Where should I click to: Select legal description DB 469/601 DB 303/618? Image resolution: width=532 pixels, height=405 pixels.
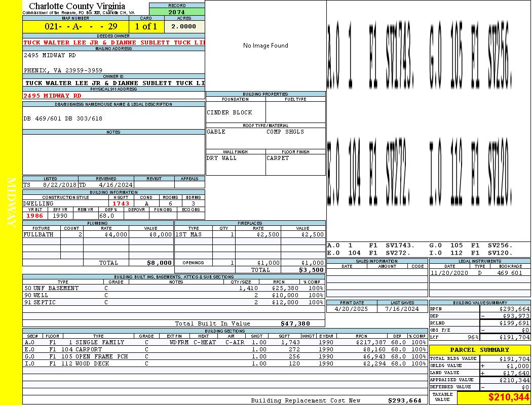pyautogui.click(x=63, y=118)
